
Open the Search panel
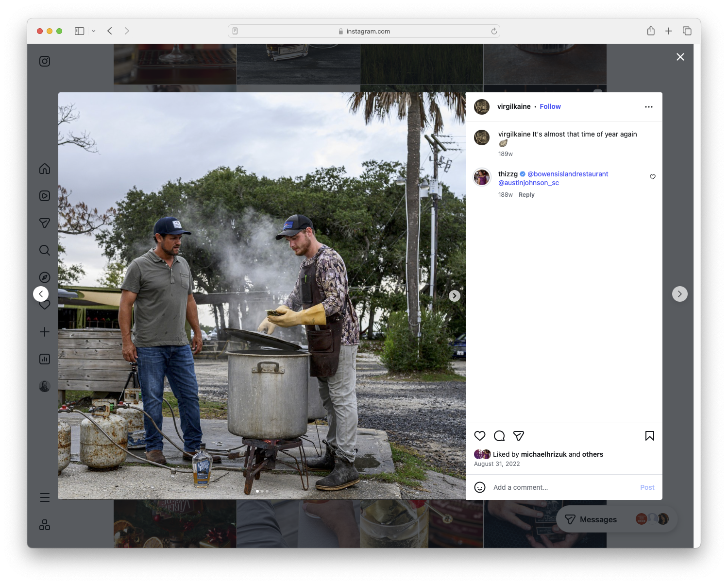[x=44, y=250]
